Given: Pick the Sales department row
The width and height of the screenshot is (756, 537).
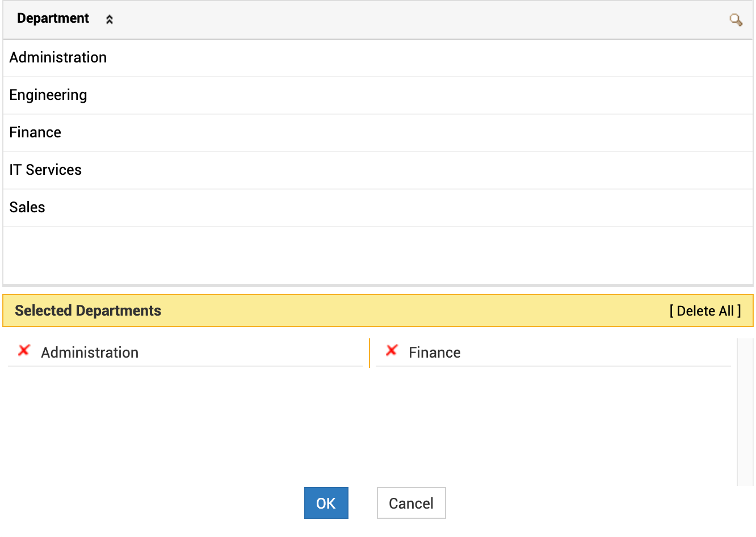Looking at the screenshot, I should (27, 208).
